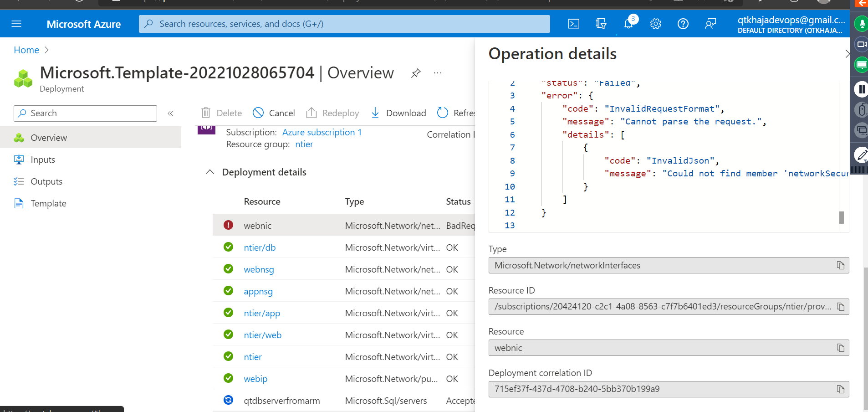Collapse the Deployment details section

(x=210, y=172)
